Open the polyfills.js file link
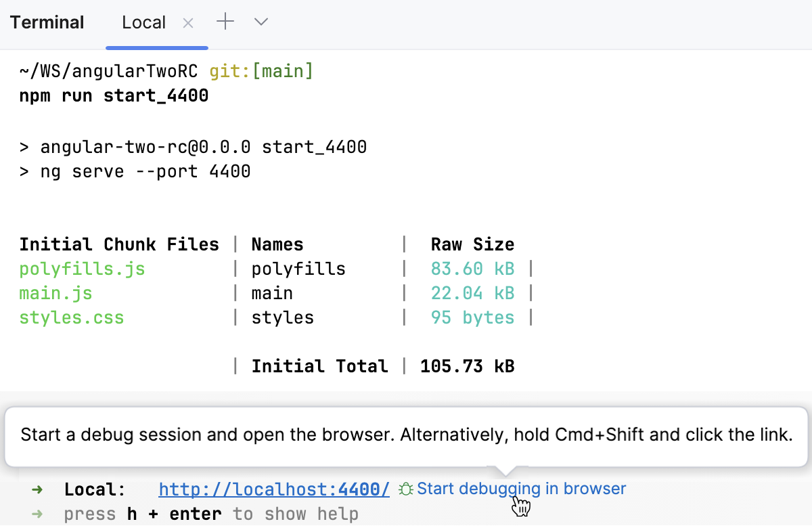 [x=81, y=268]
